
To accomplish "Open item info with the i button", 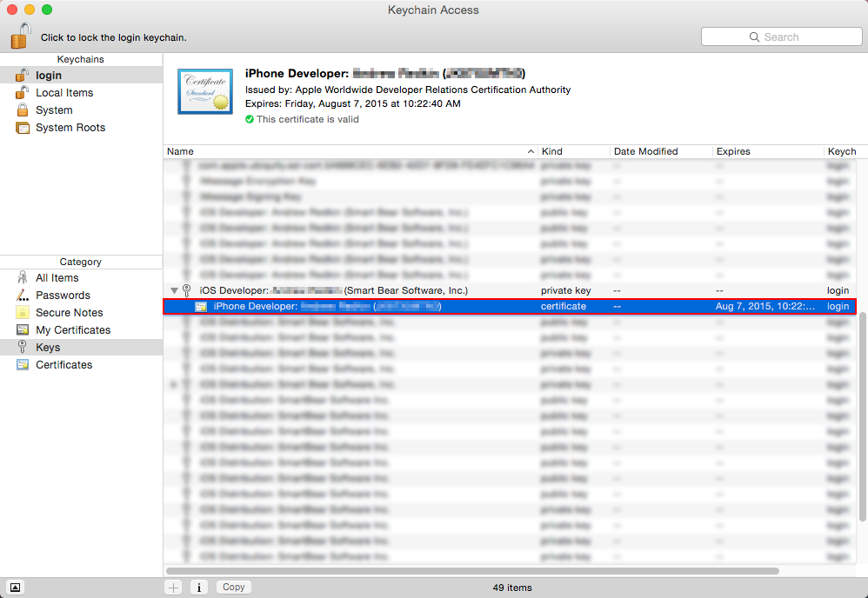I will coord(198,588).
